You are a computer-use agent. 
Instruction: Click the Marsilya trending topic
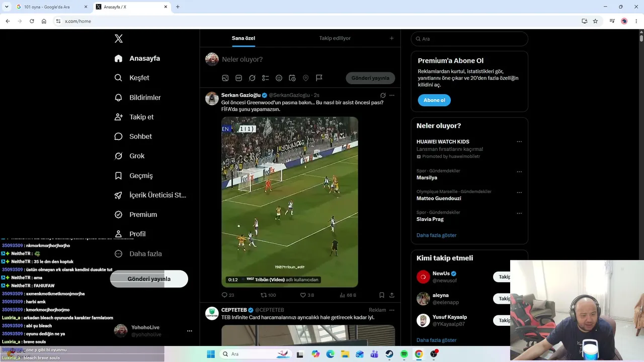[x=427, y=177]
